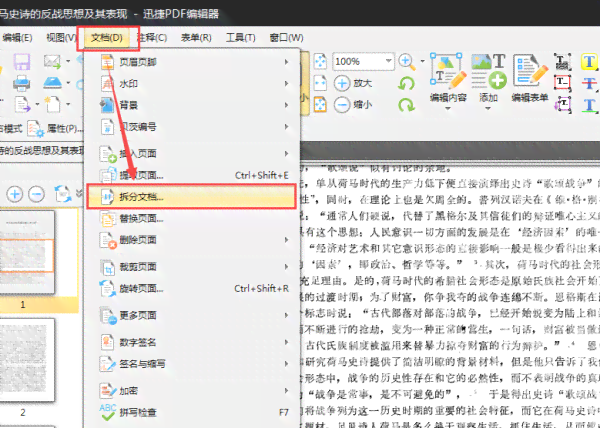Click the underline T icon

(589, 104)
